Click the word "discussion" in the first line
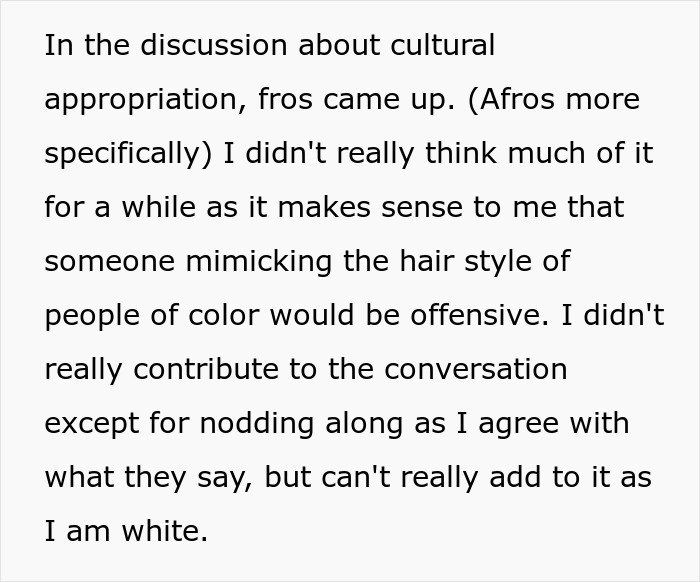 pos(213,45)
